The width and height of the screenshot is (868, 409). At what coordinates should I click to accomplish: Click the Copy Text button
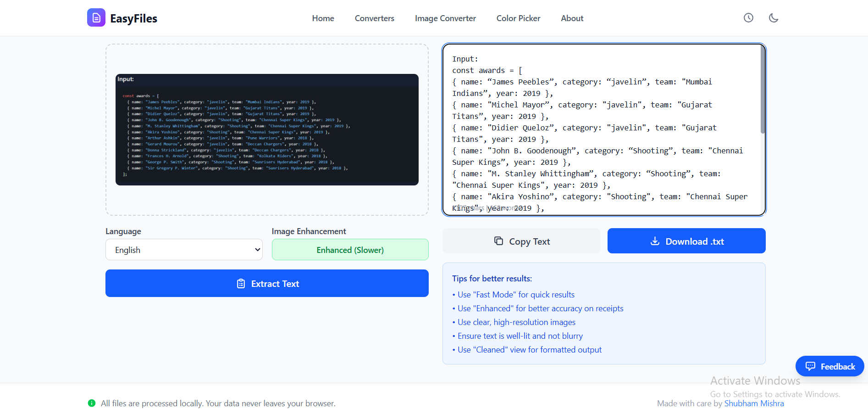pos(521,241)
